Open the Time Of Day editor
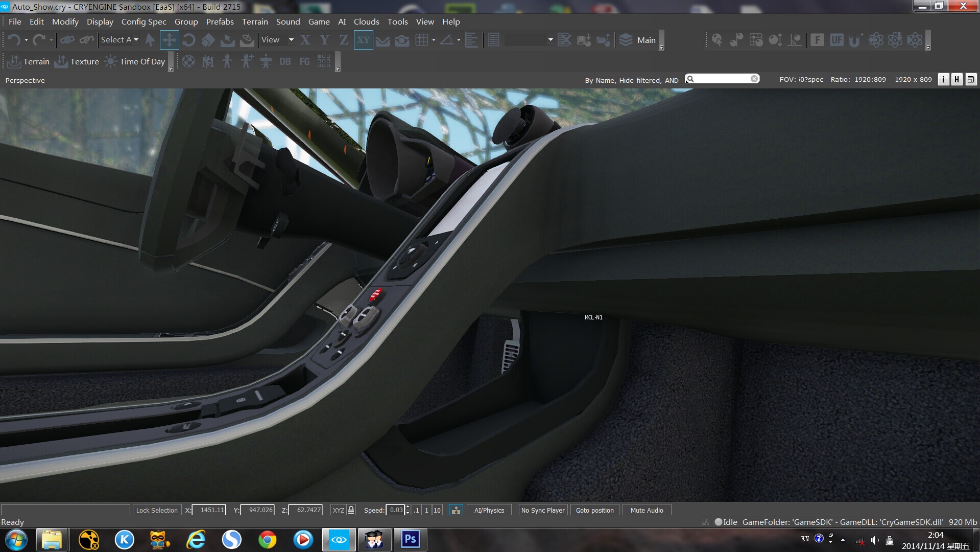 (x=135, y=62)
